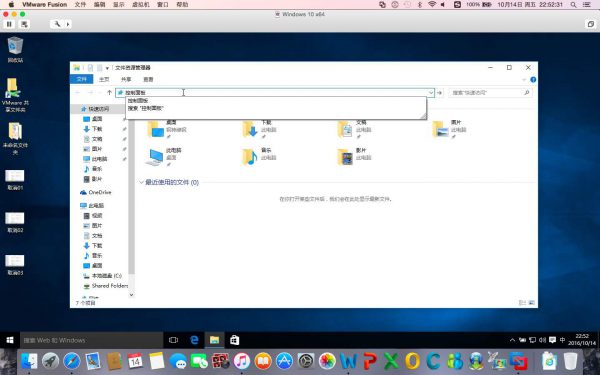Go up one folder level arrow
Viewport: 600px width, 375px height.
109,93
